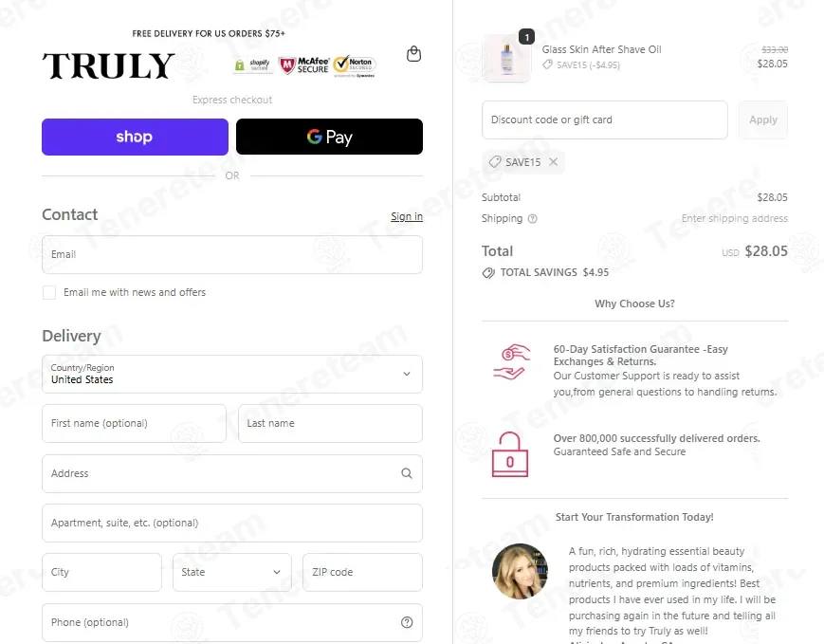The width and height of the screenshot is (824, 644).
Task: Click into the Email input field
Action: [x=232, y=254]
